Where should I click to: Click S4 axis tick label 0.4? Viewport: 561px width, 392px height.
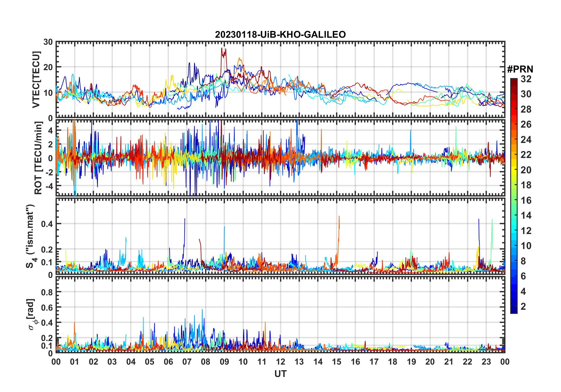47,224
